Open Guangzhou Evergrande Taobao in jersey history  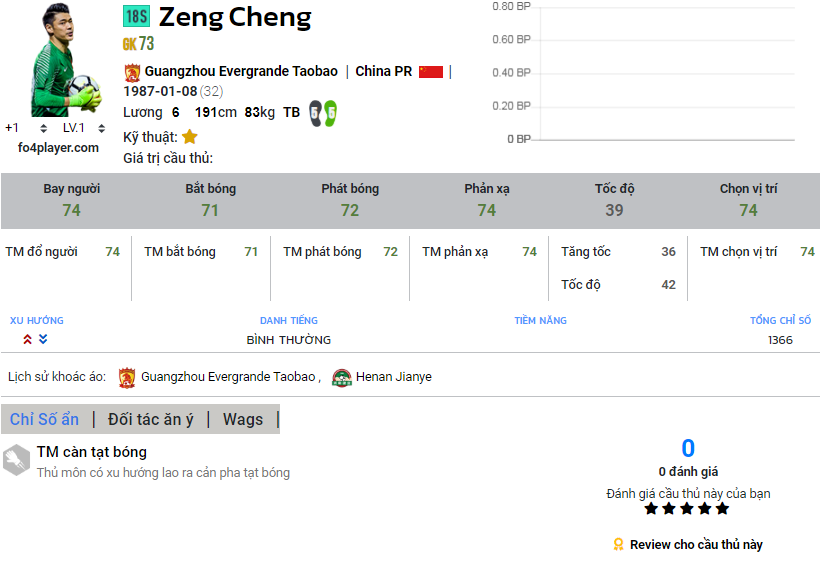tap(227, 378)
